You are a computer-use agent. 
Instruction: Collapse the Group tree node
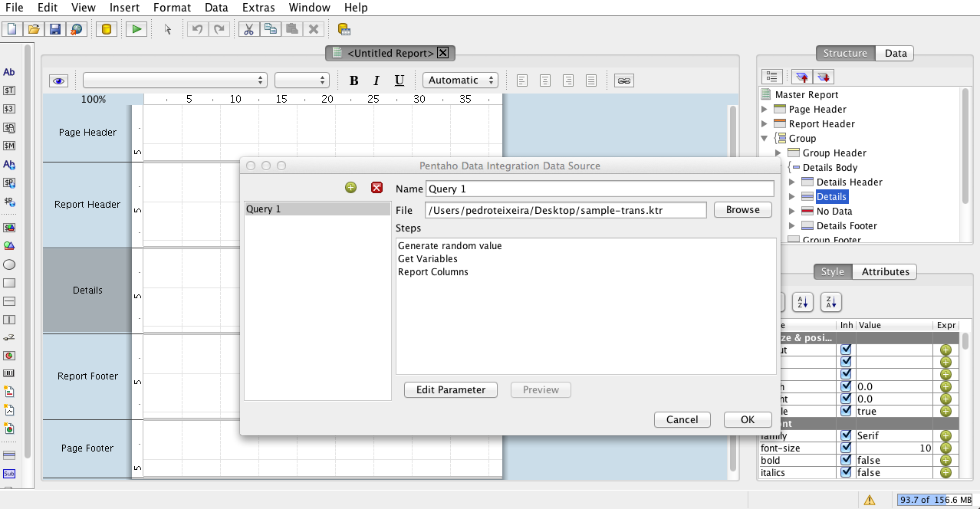point(765,139)
